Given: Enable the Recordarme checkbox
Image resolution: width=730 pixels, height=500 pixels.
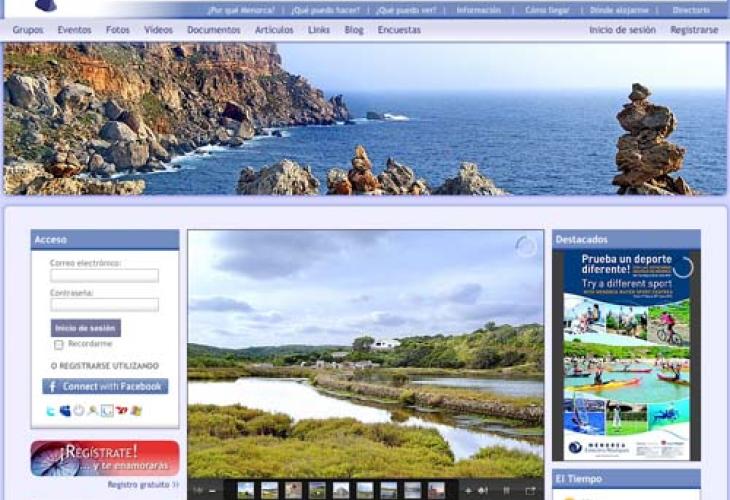Looking at the screenshot, I should [x=59, y=344].
